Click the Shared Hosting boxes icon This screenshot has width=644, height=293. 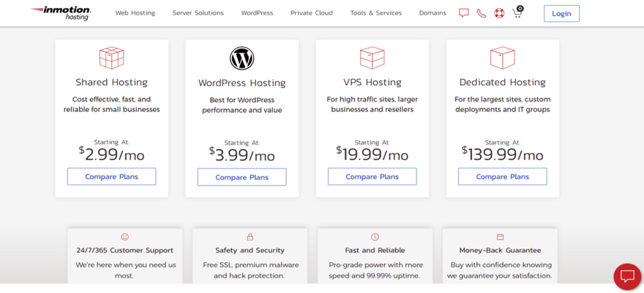(111, 58)
